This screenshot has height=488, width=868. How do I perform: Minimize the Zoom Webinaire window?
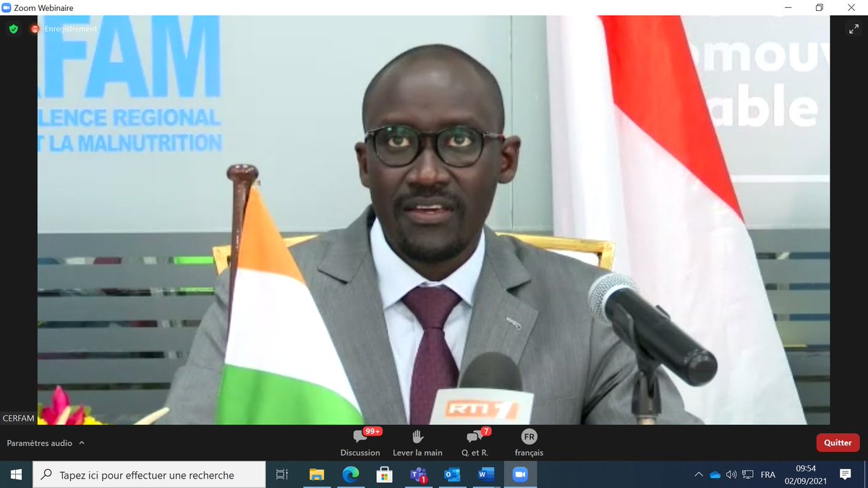(x=787, y=8)
